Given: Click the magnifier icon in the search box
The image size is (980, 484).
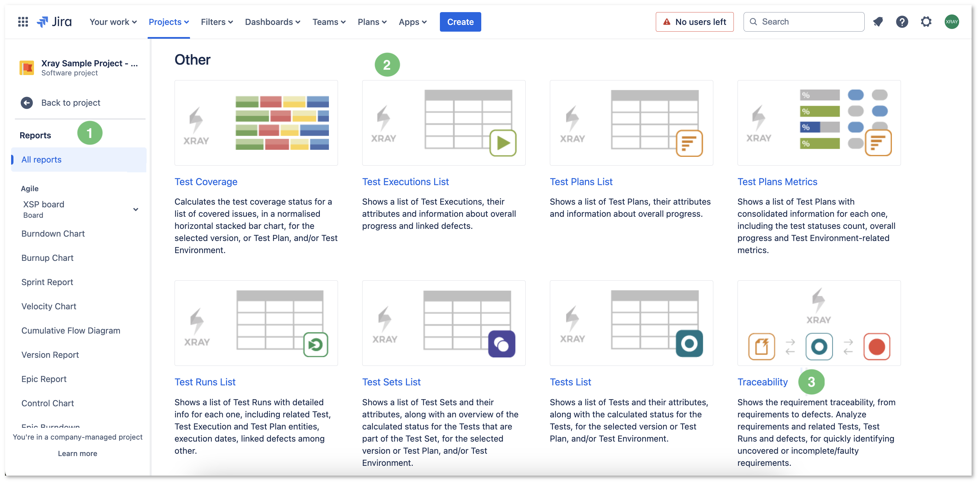Looking at the screenshot, I should tap(753, 22).
